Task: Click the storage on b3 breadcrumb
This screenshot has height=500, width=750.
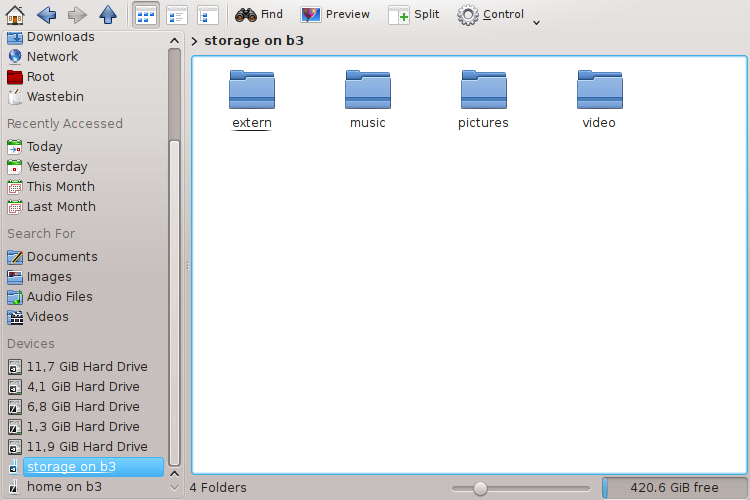Action: coord(254,41)
